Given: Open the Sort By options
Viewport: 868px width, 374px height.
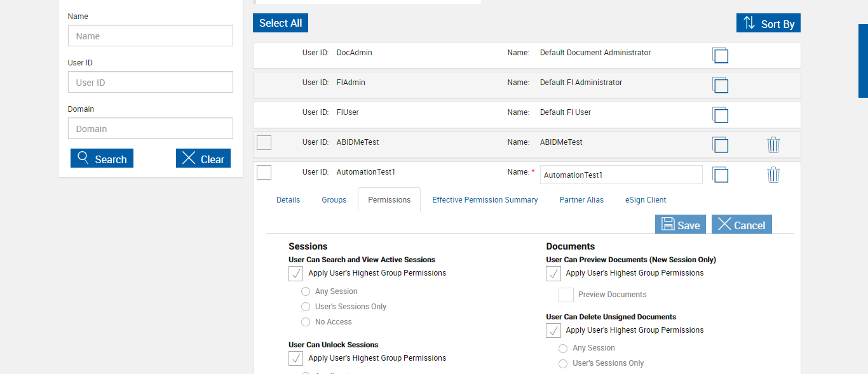Looking at the screenshot, I should click(x=768, y=23).
